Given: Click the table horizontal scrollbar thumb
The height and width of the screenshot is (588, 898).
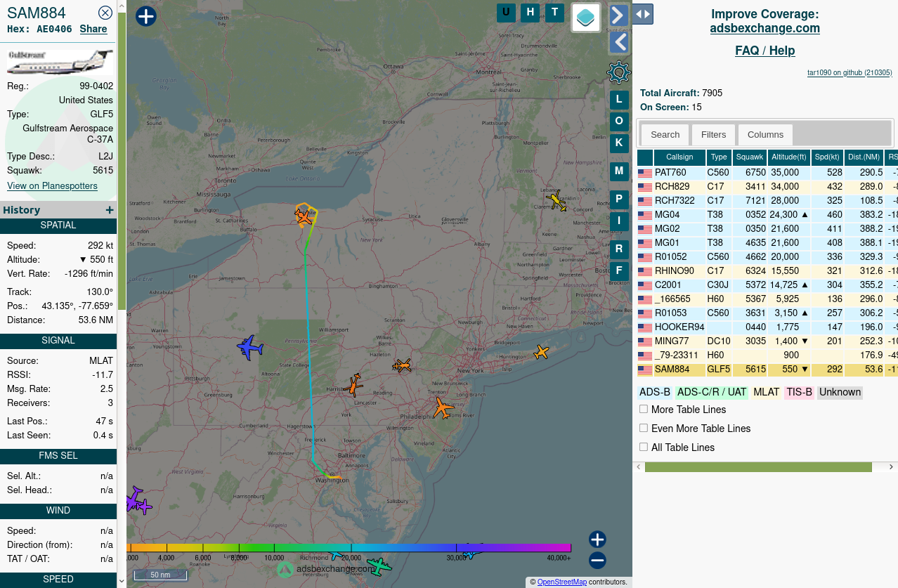Looking at the screenshot, I should click(758, 467).
